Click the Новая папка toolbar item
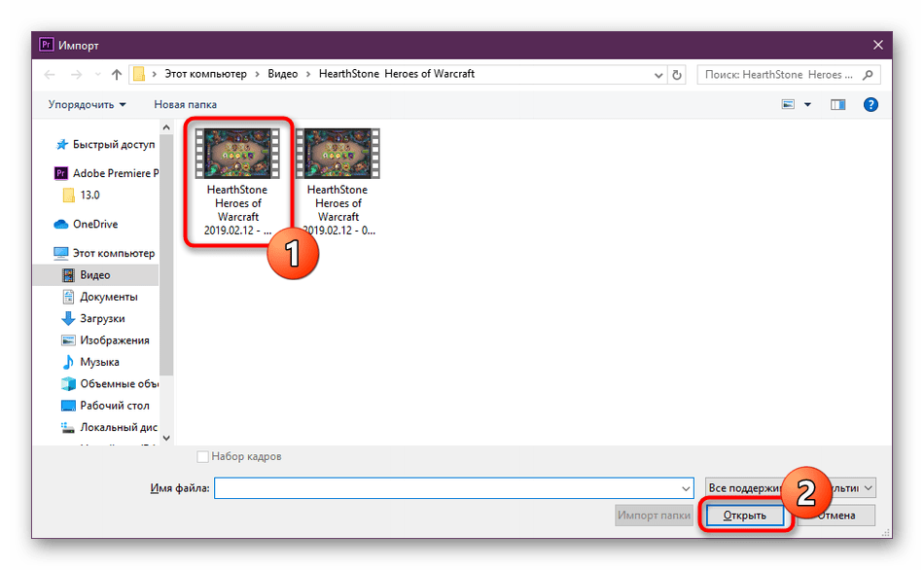 point(185,104)
